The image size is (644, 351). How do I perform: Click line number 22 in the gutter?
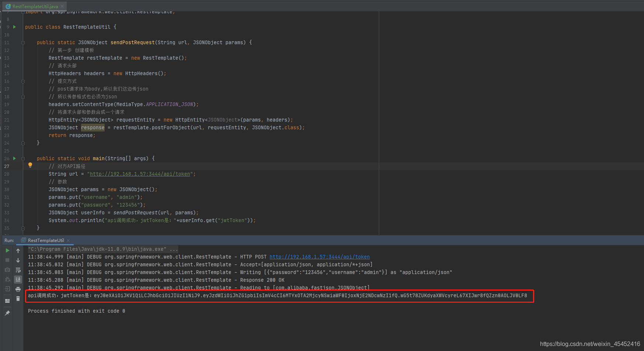(x=7, y=127)
